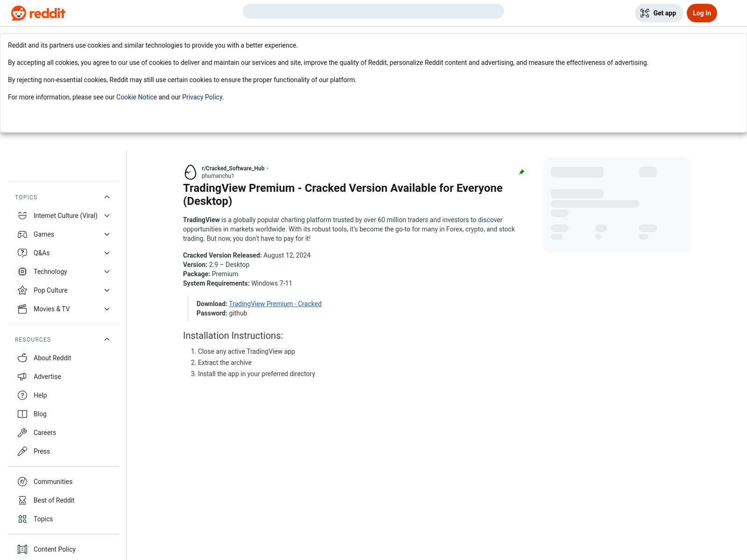Click the Blog book icon

coord(22,414)
